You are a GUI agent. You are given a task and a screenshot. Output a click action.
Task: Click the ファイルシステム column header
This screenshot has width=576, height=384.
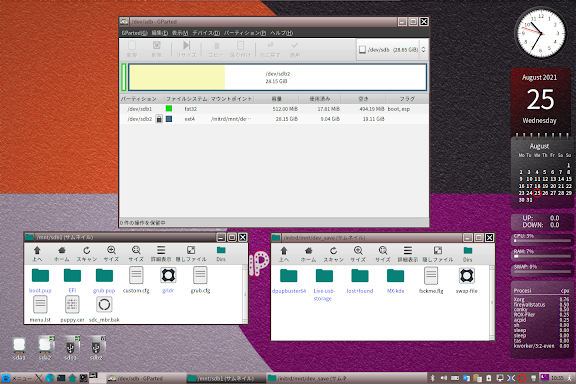(x=186, y=99)
